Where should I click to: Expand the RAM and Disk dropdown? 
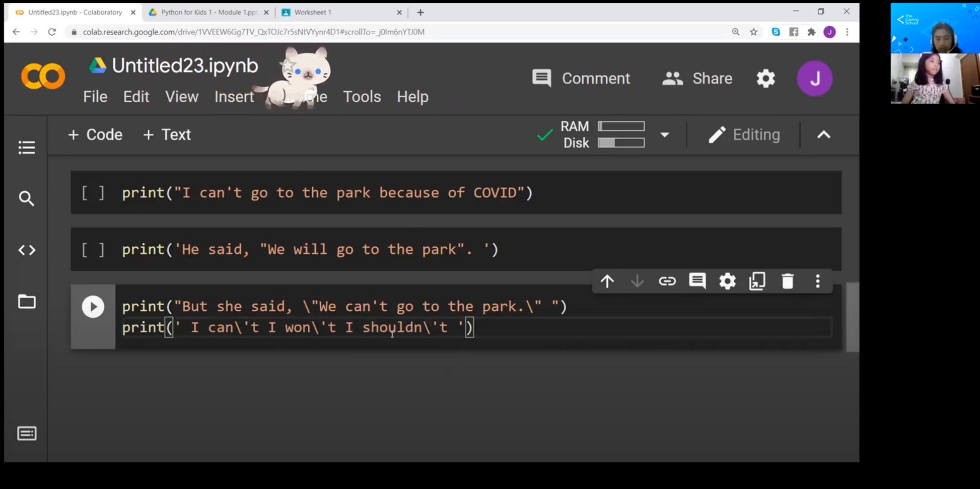(x=665, y=135)
